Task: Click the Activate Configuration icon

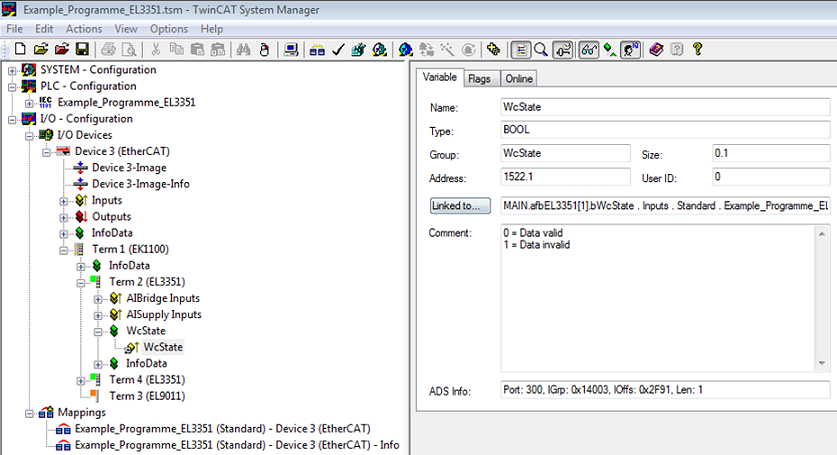Action: click(x=359, y=50)
